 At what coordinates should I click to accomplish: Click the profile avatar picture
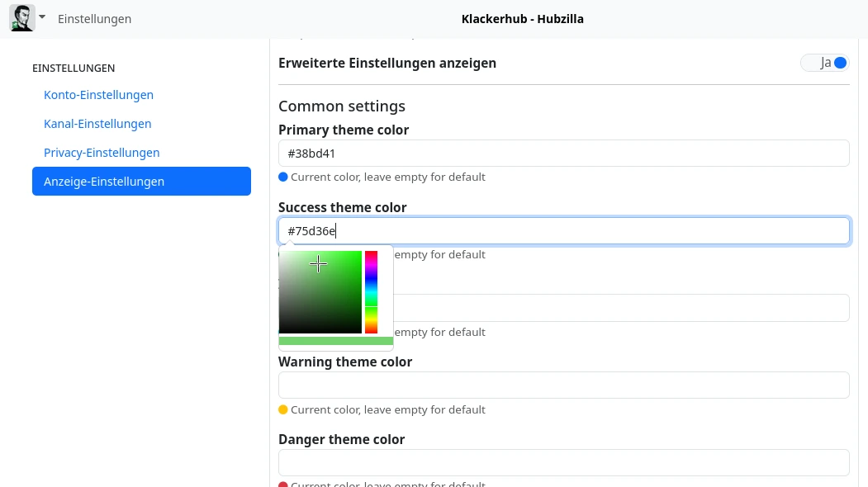click(x=22, y=18)
